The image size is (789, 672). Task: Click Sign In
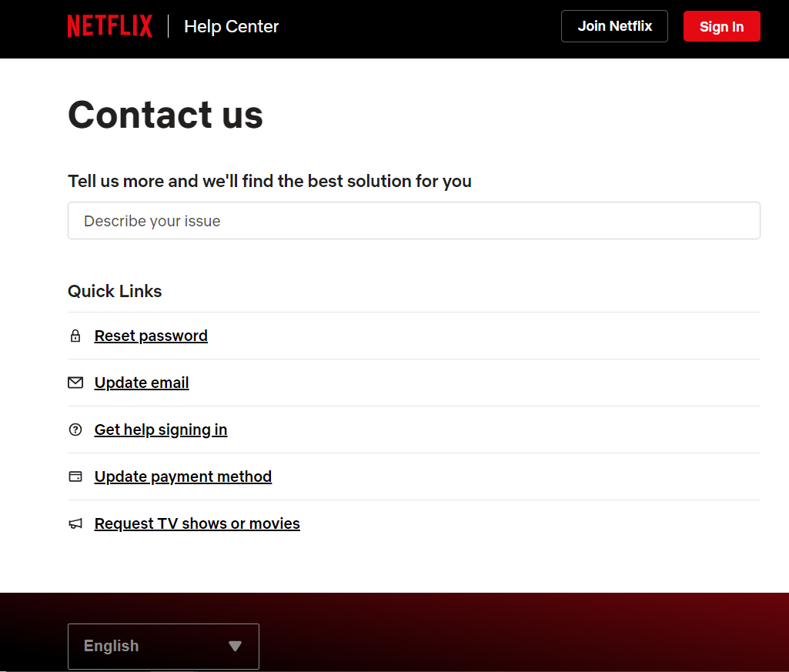[721, 25]
